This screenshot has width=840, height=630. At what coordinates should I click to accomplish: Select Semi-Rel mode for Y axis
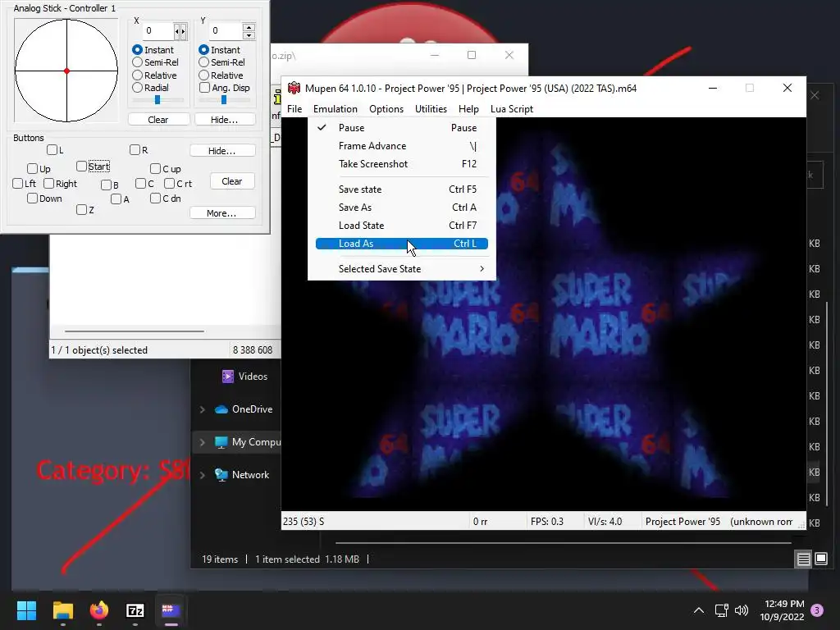tap(221, 62)
